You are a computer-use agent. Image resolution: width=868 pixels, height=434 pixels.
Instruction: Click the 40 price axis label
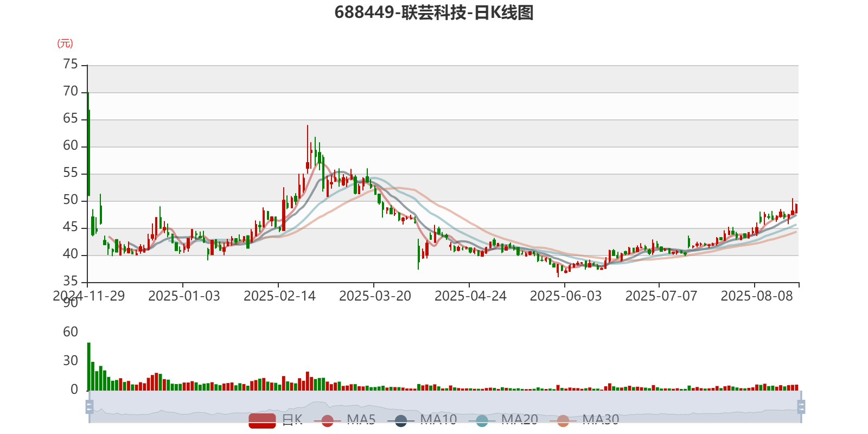[71, 254]
